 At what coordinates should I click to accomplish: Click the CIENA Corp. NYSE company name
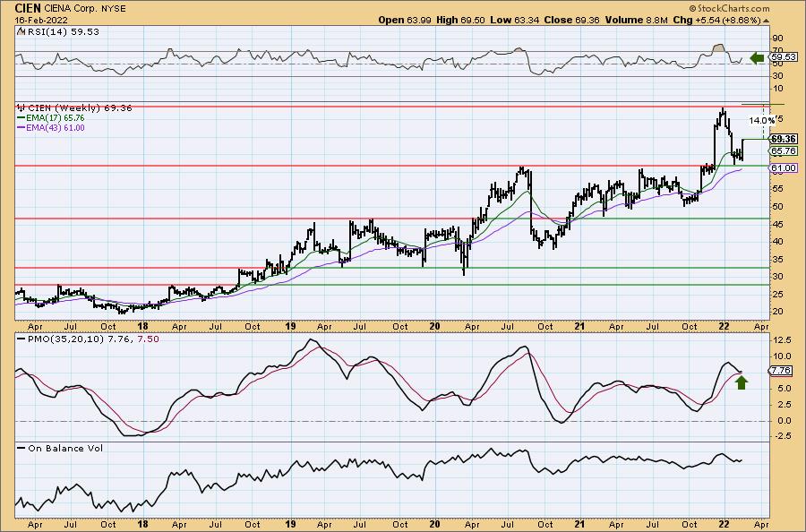(x=85, y=9)
